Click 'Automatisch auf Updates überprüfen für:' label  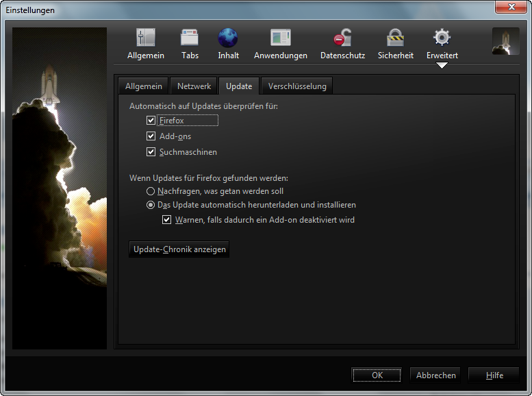pyautogui.click(x=203, y=106)
